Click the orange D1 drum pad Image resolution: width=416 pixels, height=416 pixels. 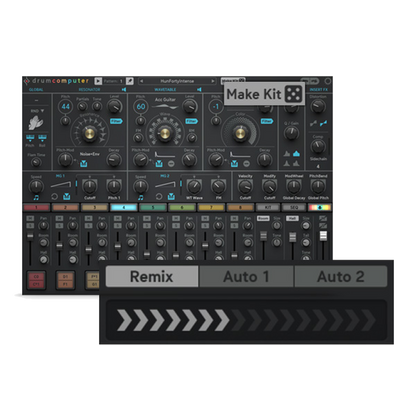65,280
